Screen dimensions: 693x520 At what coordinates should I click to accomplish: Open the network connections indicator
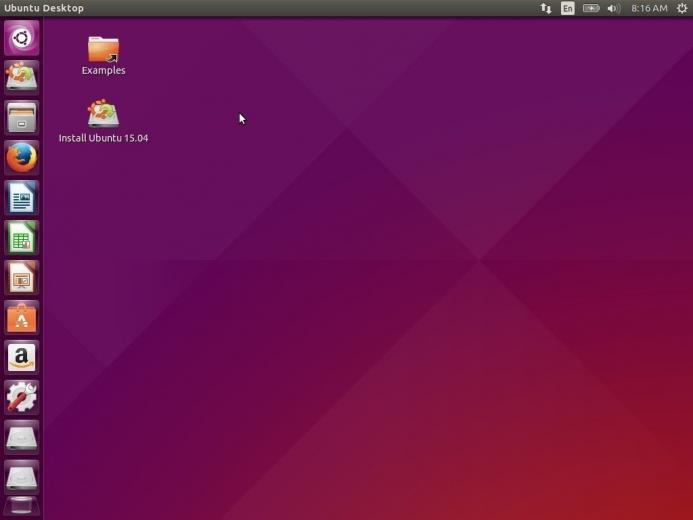[546, 8]
